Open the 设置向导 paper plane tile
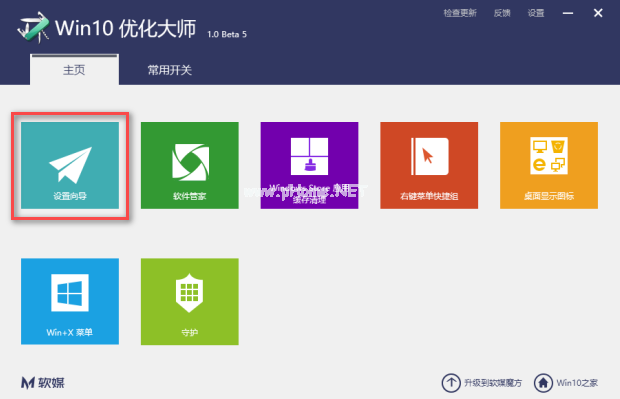Viewport: 620px width, 399px height. coord(70,165)
